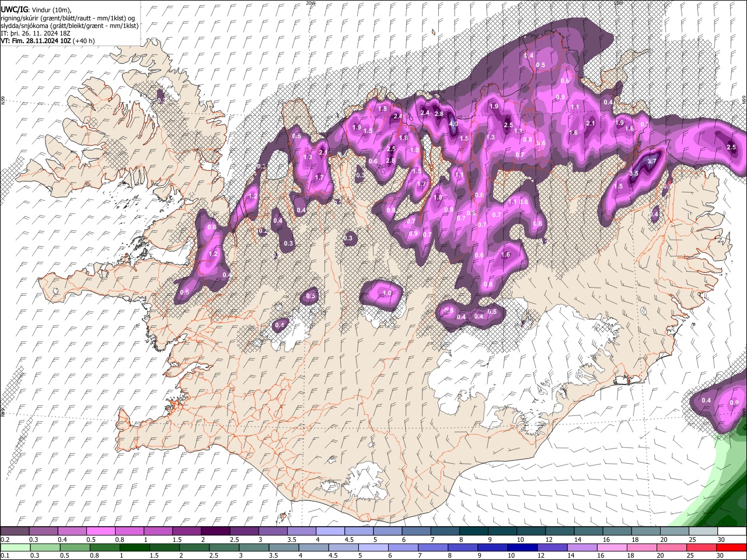747x560 pixels.
Task: Select the darkest green 1 swatch in the rain scale
Action: click(x=134, y=547)
